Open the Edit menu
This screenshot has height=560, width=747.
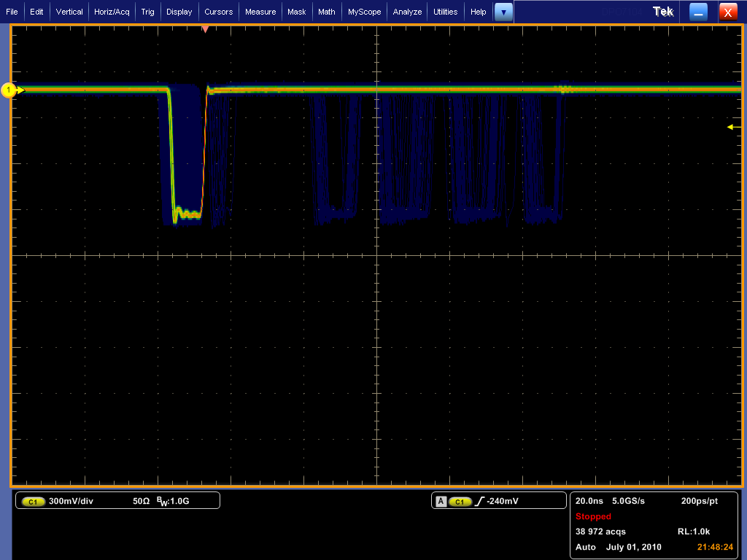(x=36, y=12)
